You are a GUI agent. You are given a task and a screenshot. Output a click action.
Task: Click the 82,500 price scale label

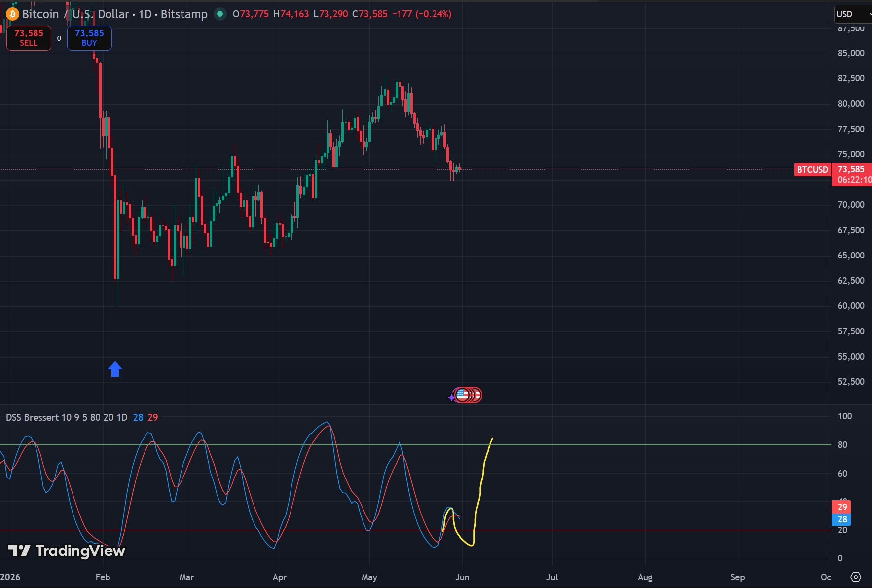pyautogui.click(x=851, y=78)
